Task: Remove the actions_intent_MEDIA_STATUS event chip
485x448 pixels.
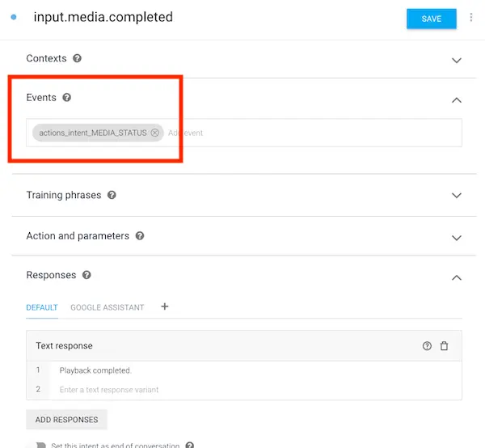Action: (154, 133)
